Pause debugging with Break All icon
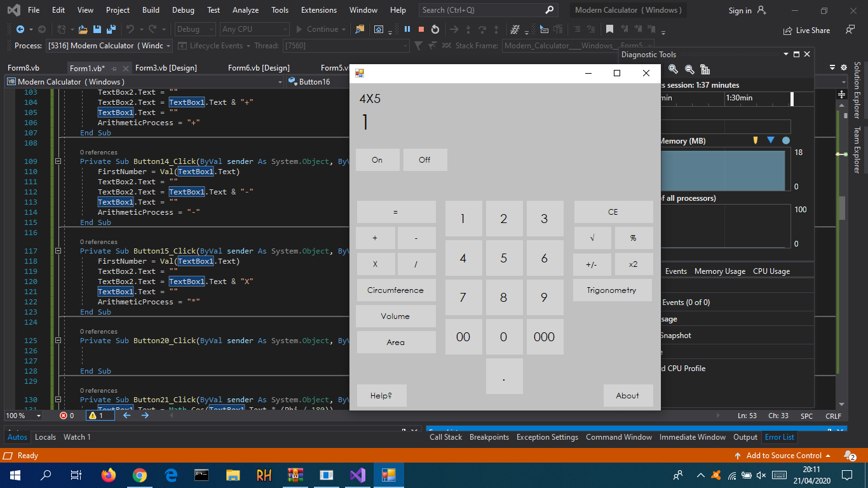 [407, 29]
